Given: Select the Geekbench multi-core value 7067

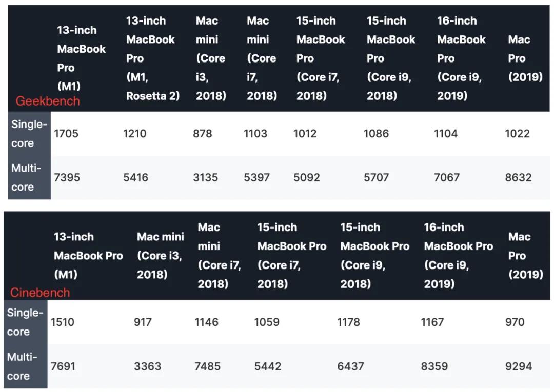Looking at the screenshot, I should [x=447, y=178].
